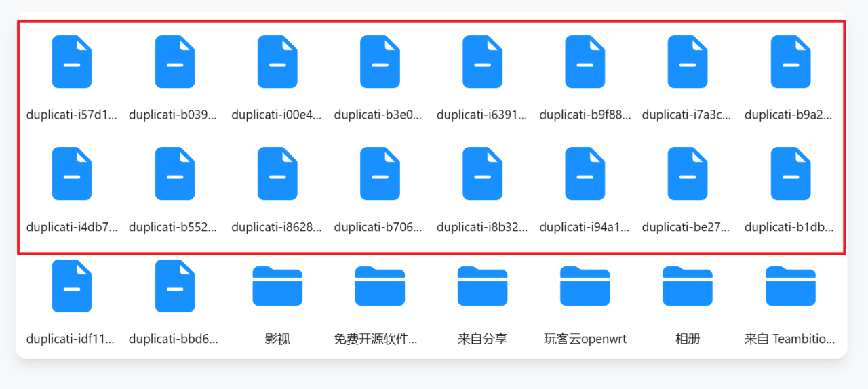Click the label duplicati-i94a1...

pyautogui.click(x=585, y=227)
